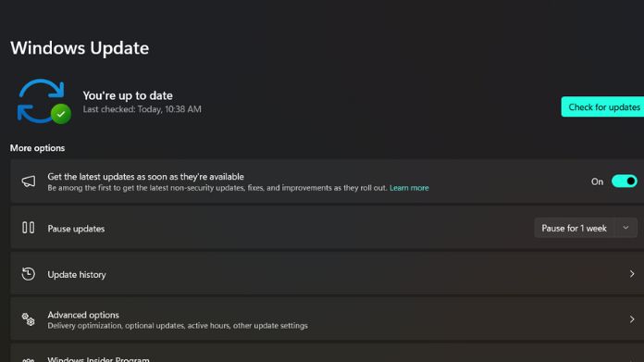Open the Windows Insider Program row
The height and width of the screenshot is (362, 644).
[x=327, y=354]
